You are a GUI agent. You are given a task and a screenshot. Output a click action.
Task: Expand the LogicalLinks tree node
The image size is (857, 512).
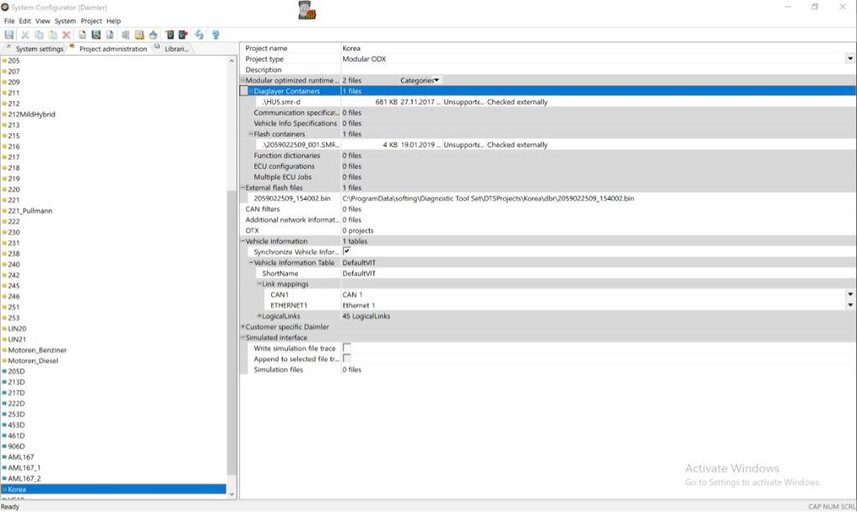[260, 316]
